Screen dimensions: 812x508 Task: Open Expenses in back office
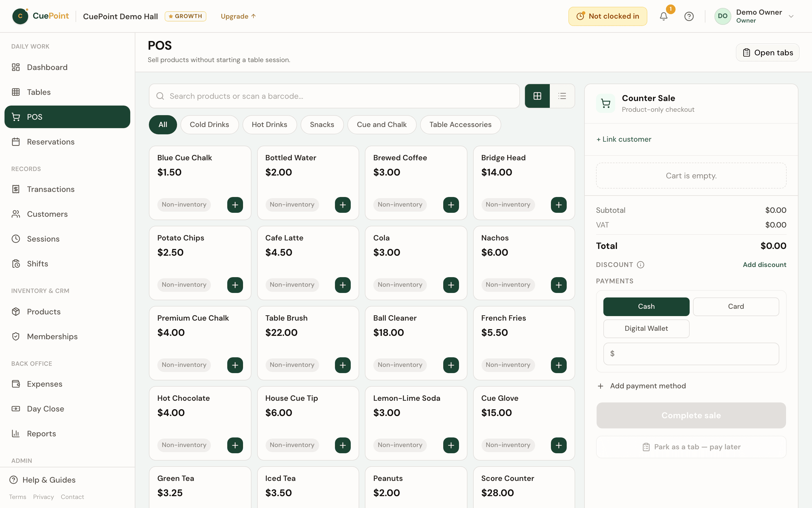[67, 384]
